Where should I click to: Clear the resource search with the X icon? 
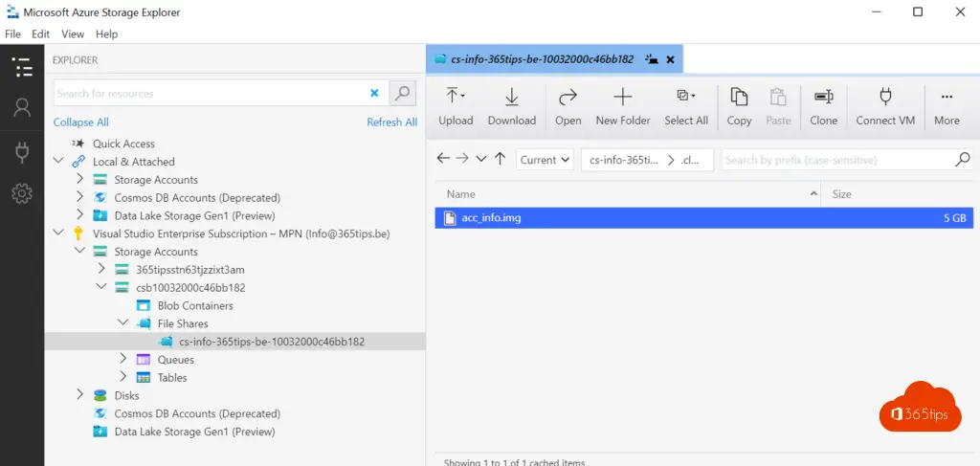[x=374, y=93]
